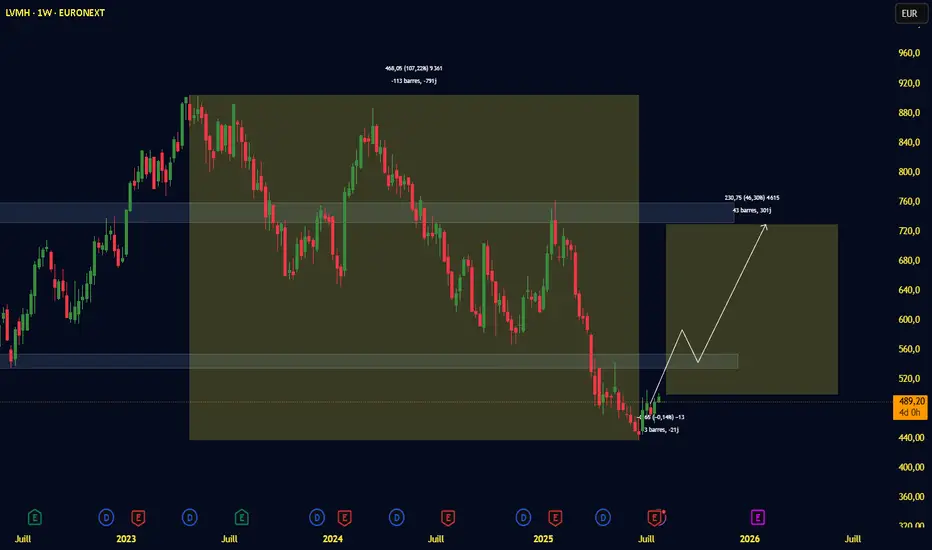Click the 640,0 price scale label
This screenshot has width=932, height=550.
tap(909, 290)
